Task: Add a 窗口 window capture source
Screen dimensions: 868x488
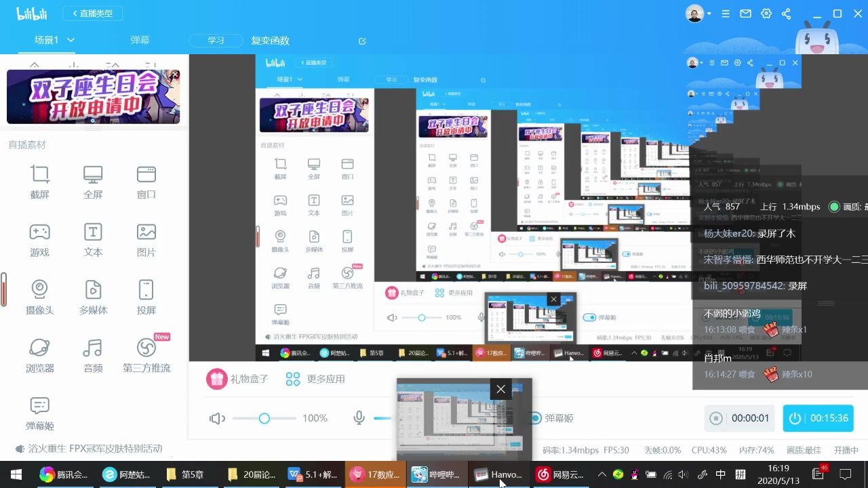Action: point(146,182)
